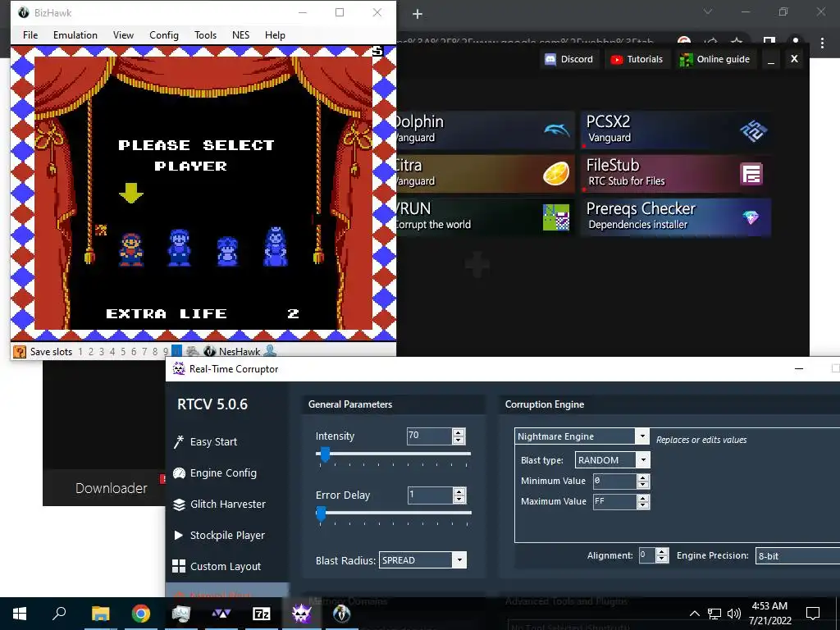Open the Engine Precision 8-bit dropdown
This screenshot has width=840, height=630.
click(x=797, y=556)
